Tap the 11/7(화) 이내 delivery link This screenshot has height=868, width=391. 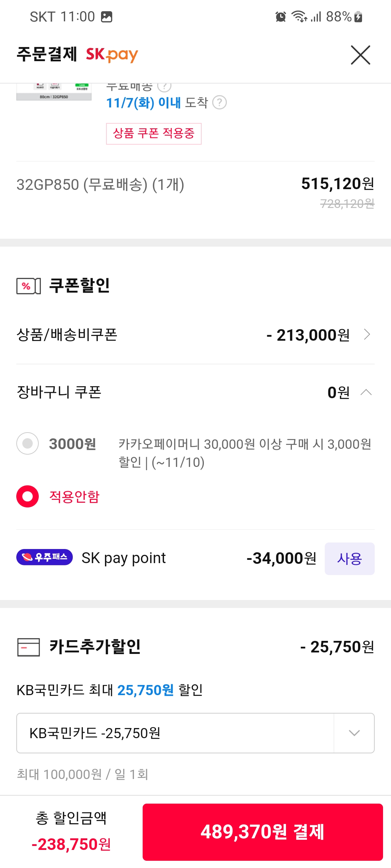coord(143,103)
